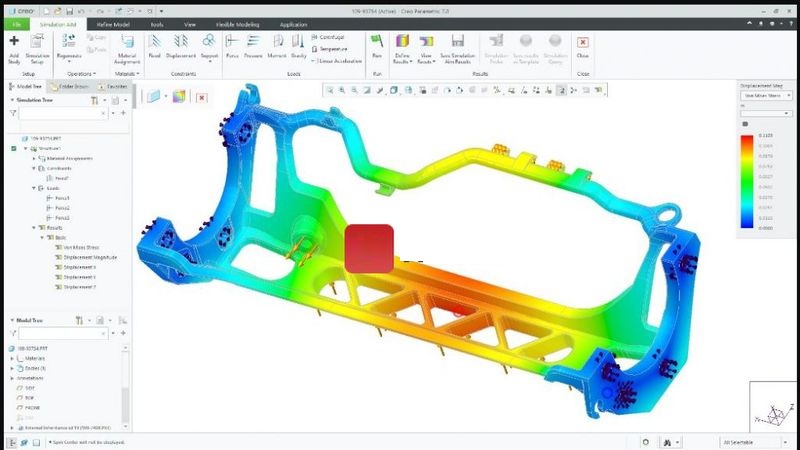
Task: Add a Force load
Action: click(232, 46)
